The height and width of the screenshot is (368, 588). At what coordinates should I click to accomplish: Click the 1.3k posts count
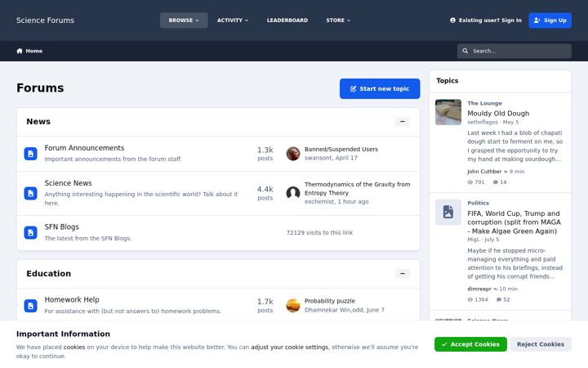coord(265,154)
